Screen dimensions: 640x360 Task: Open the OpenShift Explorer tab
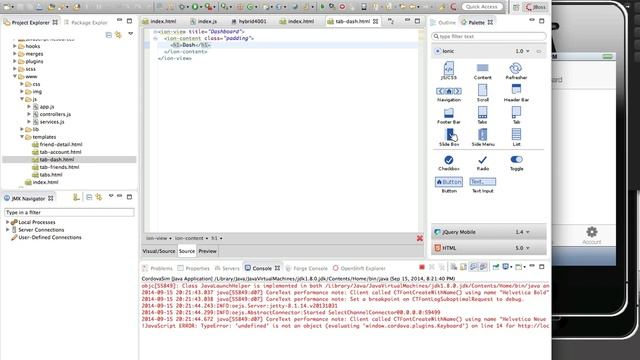(359, 268)
